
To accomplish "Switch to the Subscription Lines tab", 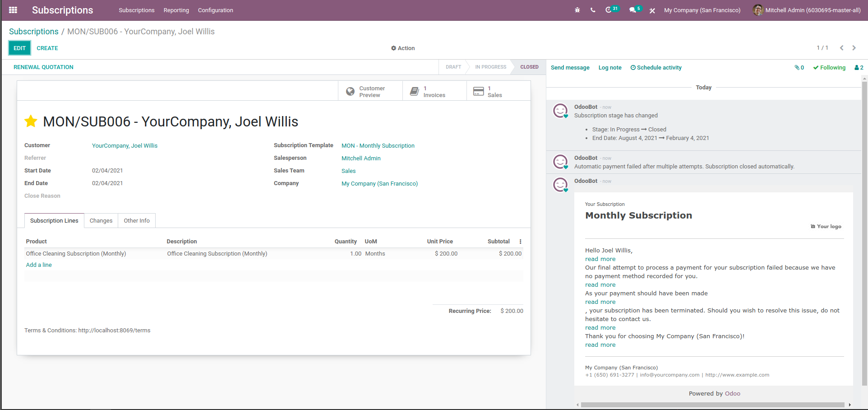I will click(x=54, y=221).
